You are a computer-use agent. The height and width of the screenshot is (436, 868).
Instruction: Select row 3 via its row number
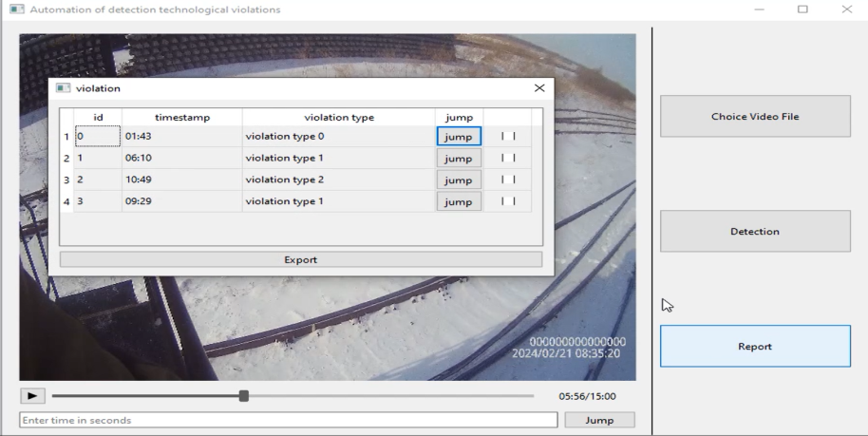[x=66, y=180]
